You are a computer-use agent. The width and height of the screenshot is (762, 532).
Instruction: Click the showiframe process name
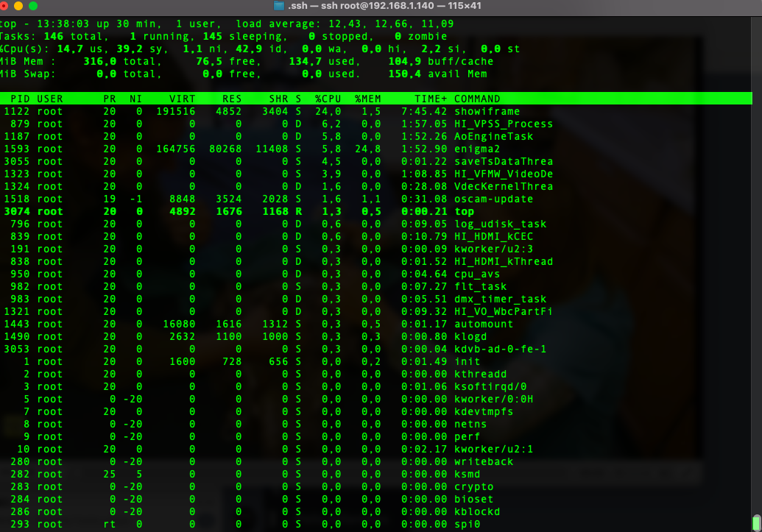pos(487,111)
